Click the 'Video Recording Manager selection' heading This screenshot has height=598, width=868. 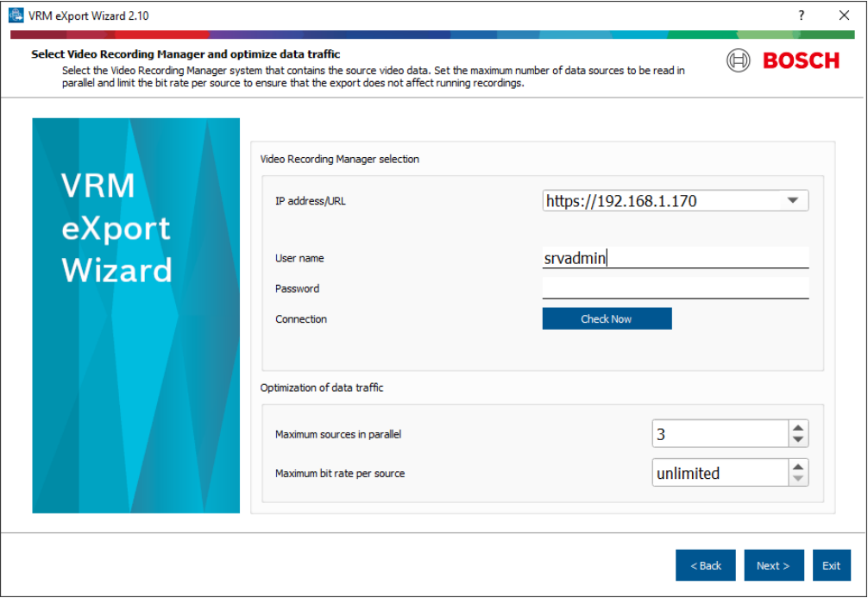(x=339, y=159)
